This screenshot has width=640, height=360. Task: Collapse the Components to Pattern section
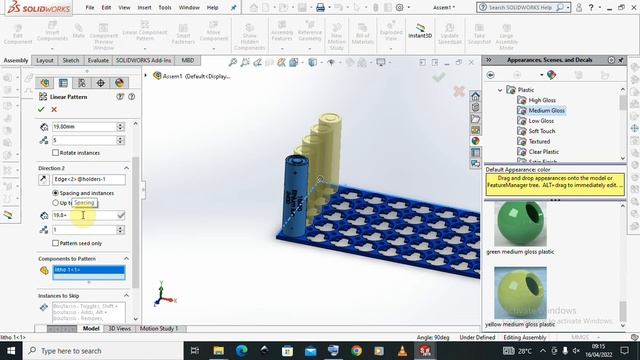click(126, 259)
